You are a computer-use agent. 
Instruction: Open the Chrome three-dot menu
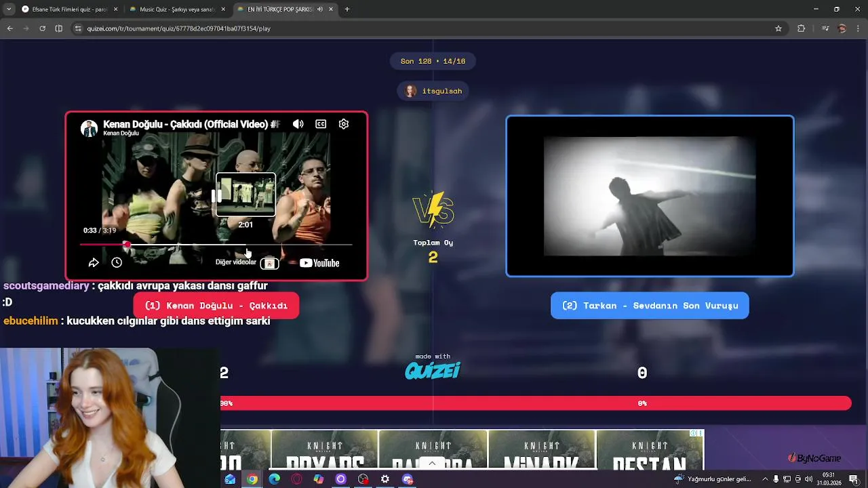point(859,28)
